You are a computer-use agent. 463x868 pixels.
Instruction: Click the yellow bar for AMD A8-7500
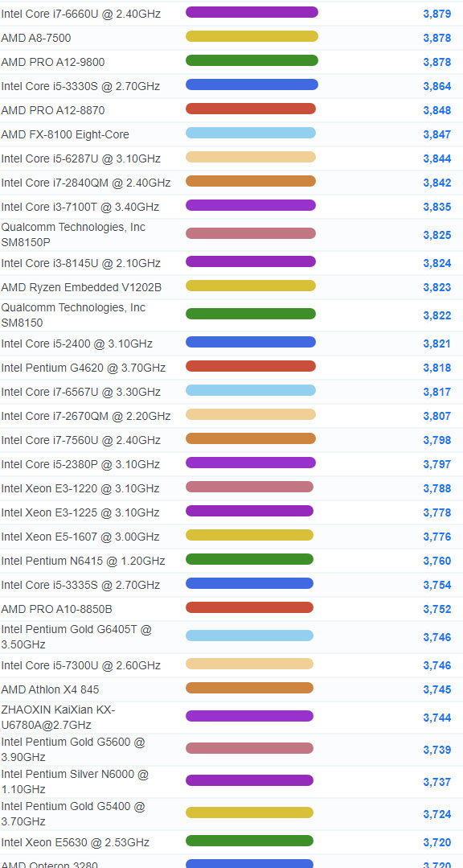(252, 36)
